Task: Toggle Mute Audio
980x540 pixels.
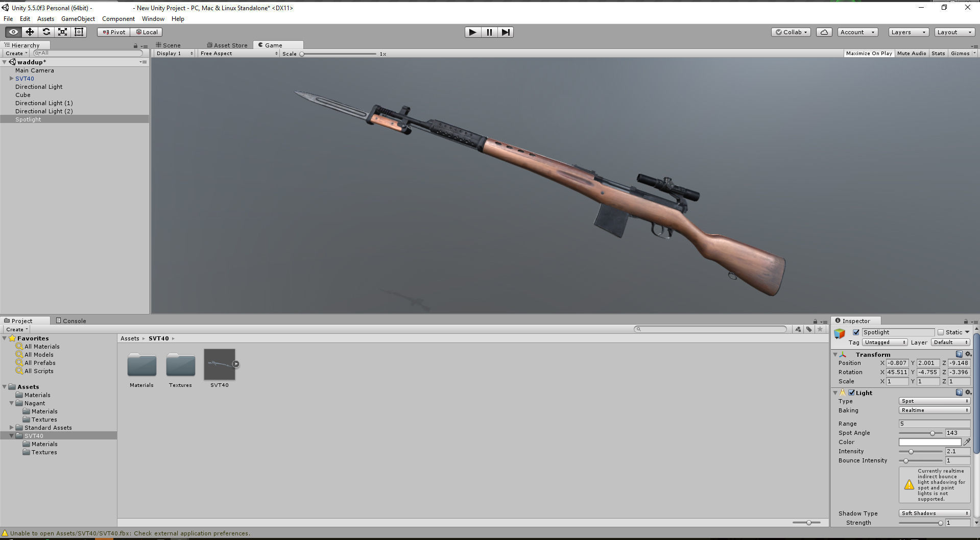Action: [912, 53]
